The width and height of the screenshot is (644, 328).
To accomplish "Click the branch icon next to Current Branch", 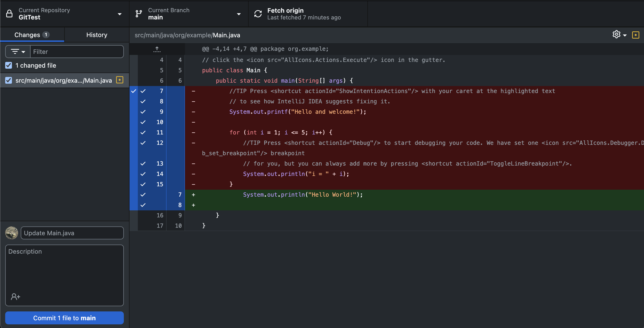I will click(x=139, y=14).
